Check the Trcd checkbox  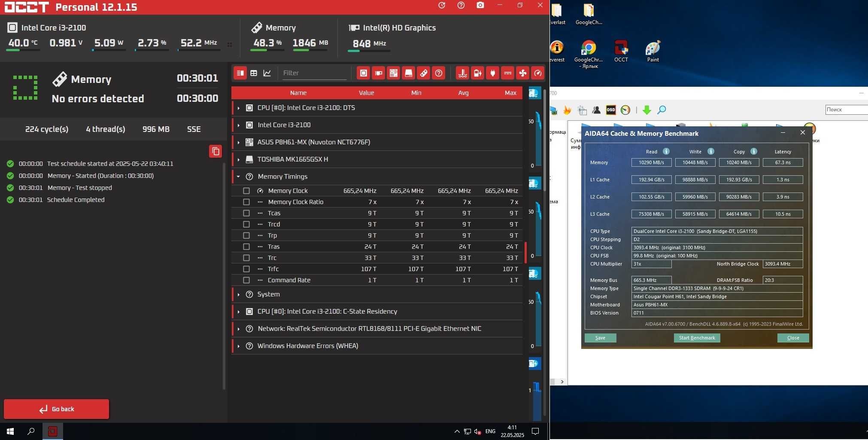[x=246, y=224]
